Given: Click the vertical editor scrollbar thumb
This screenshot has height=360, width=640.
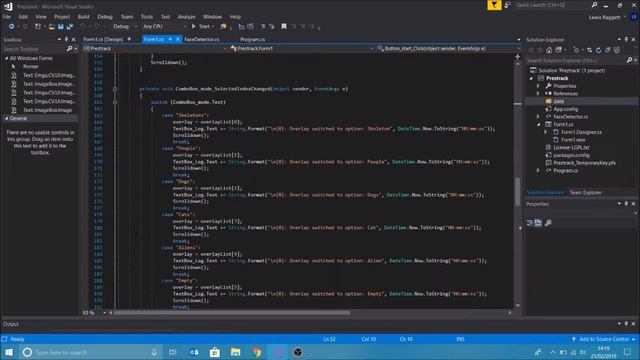Looking at the screenshot, I should (518, 191).
